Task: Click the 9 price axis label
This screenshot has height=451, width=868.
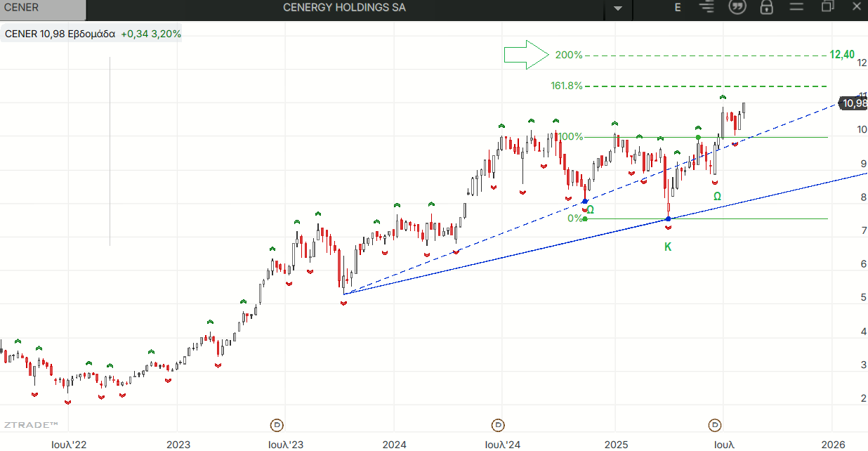Action: click(863, 164)
